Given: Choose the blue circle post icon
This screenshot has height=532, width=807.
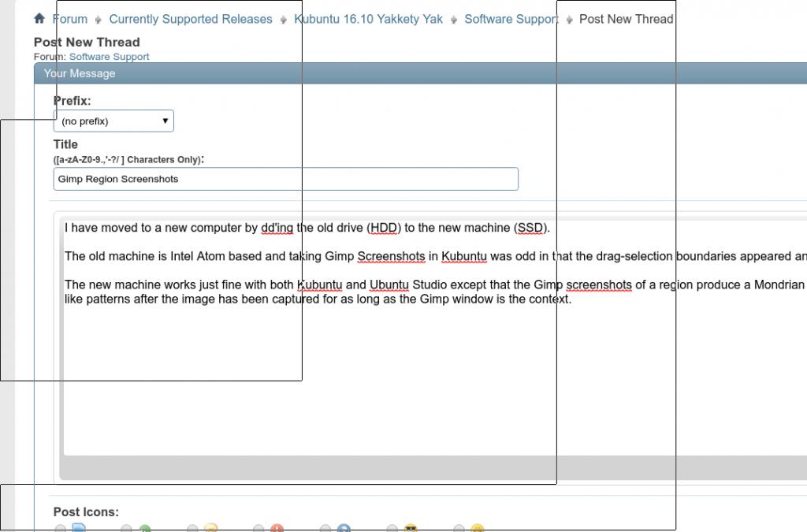Looking at the screenshot, I should tap(344, 529).
